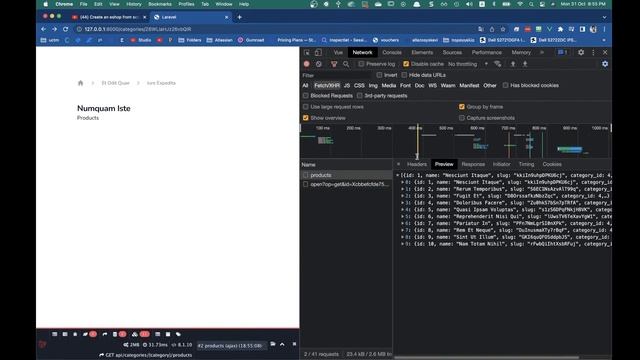Click the debugbar queries database icon
The width and height of the screenshot is (640, 360).
coord(115,334)
